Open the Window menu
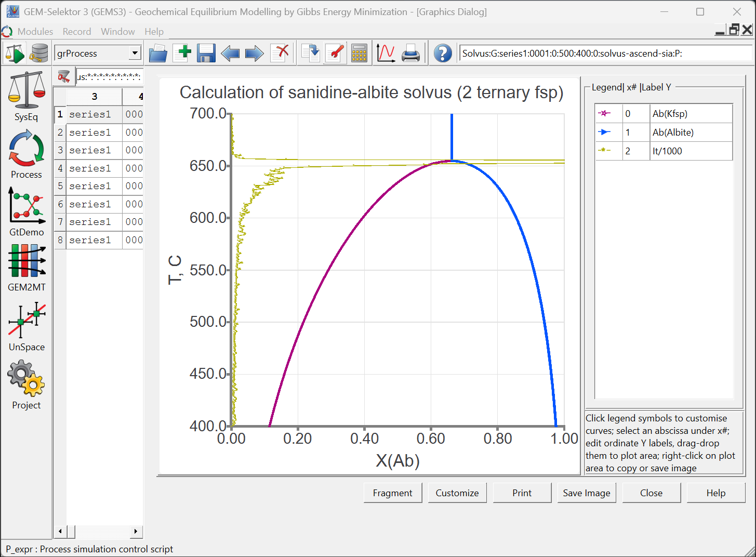756x557 pixels. click(117, 32)
